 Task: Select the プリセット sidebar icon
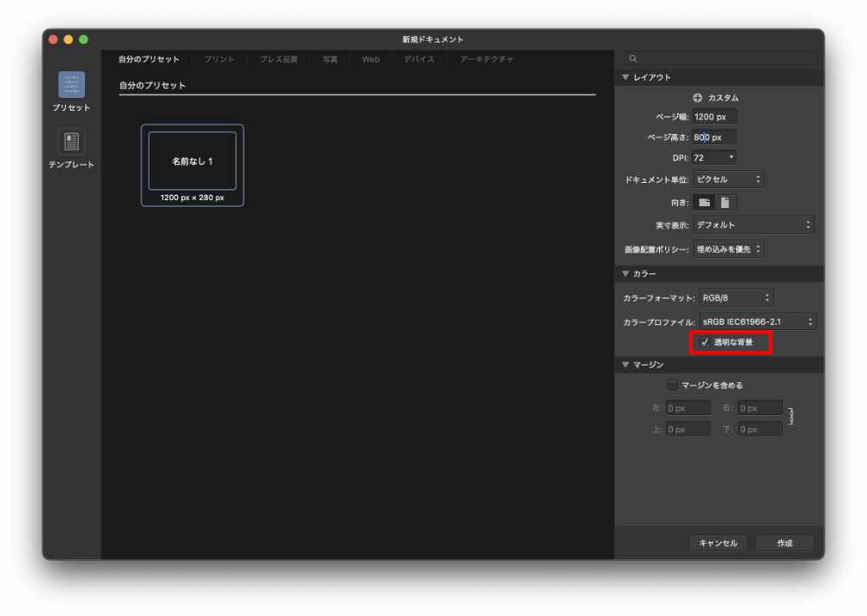pos(71,85)
